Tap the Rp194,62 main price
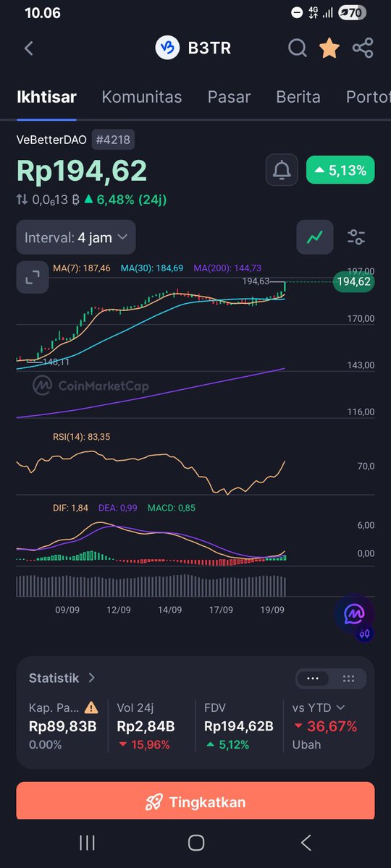391x868 pixels. tap(82, 171)
